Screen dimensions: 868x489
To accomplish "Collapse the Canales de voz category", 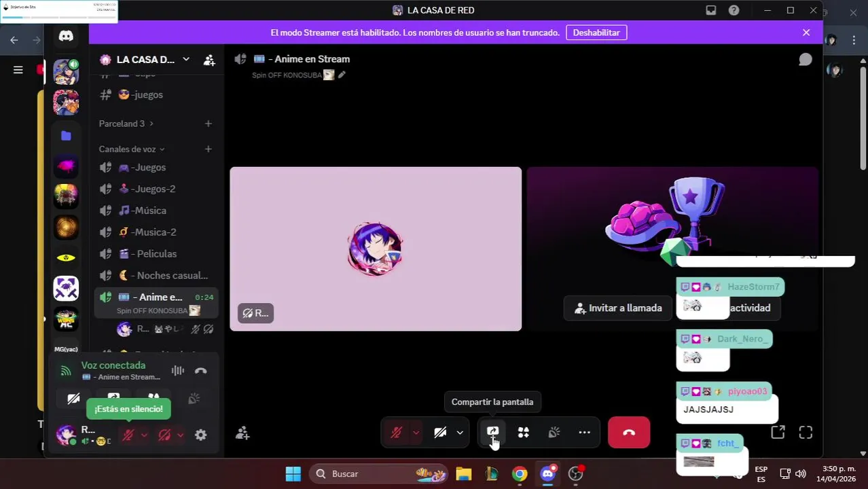I will point(132,149).
